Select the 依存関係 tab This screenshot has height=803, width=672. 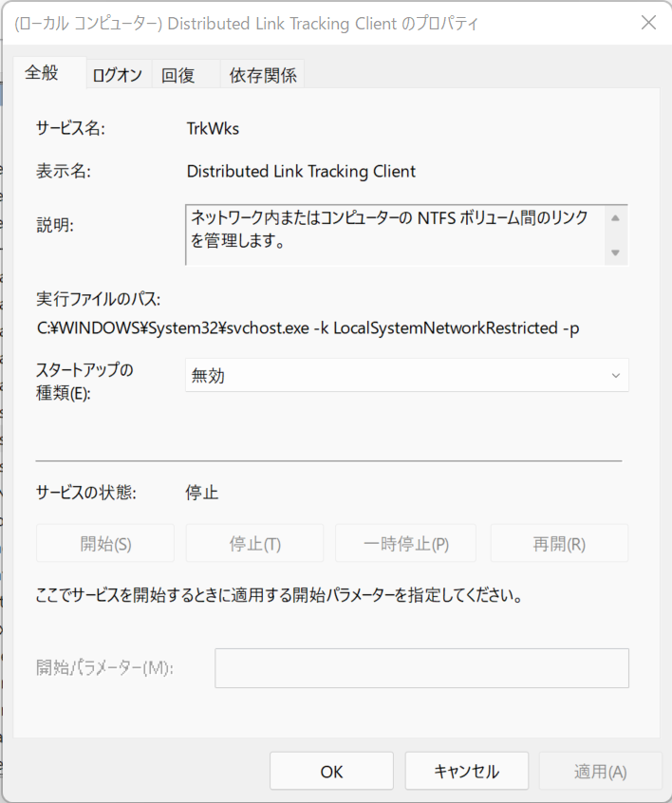click(263, 75)
